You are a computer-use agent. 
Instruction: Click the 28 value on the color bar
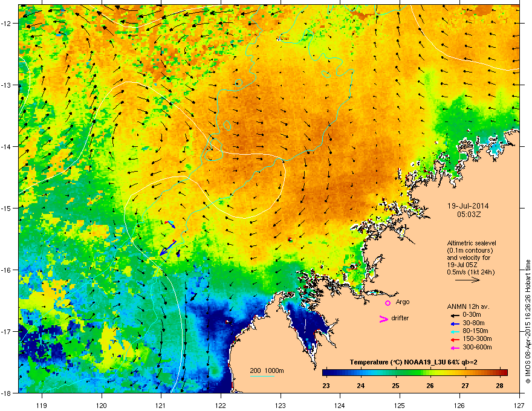click(x=499, y=386)
